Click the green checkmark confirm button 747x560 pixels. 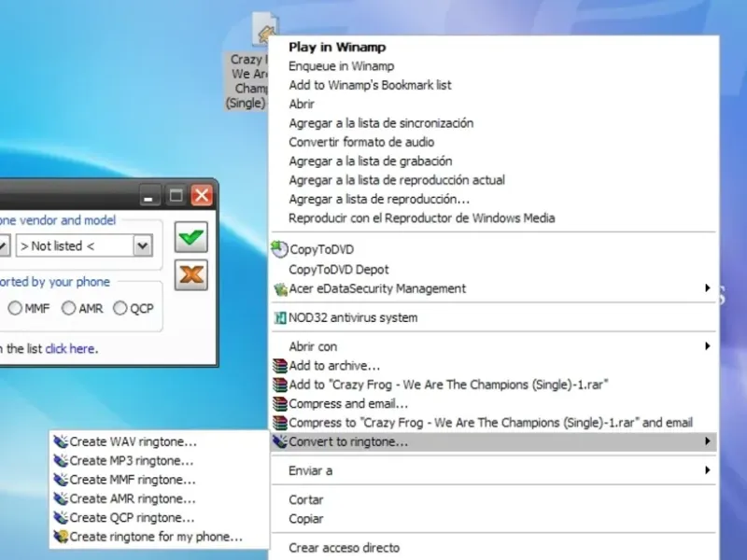pyautogui.click(x=191, y=237)
